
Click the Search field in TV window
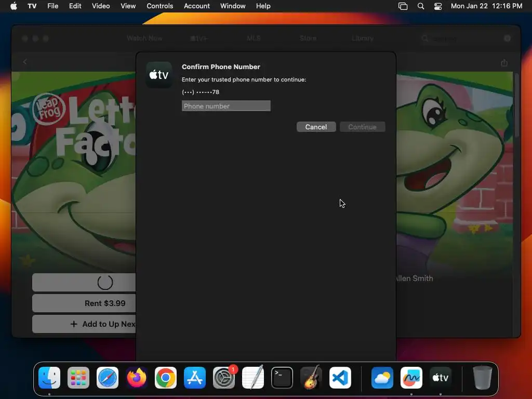[x=459, y=38]
